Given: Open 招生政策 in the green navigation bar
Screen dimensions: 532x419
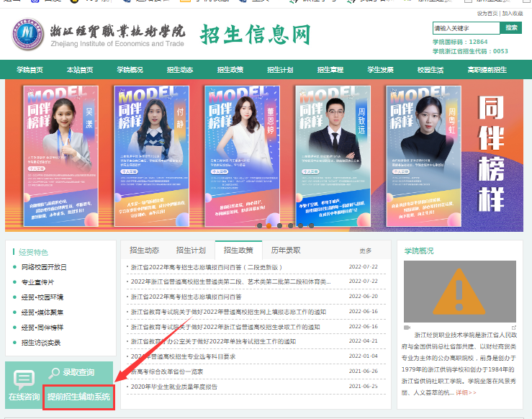Looking at the screenshot, I should (x=230, y=70).
